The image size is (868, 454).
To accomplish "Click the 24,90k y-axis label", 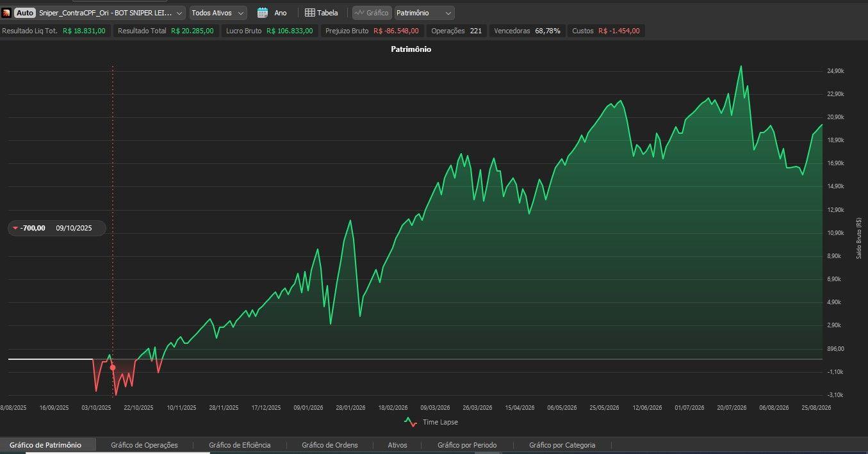I will click(x=835, y=71).
